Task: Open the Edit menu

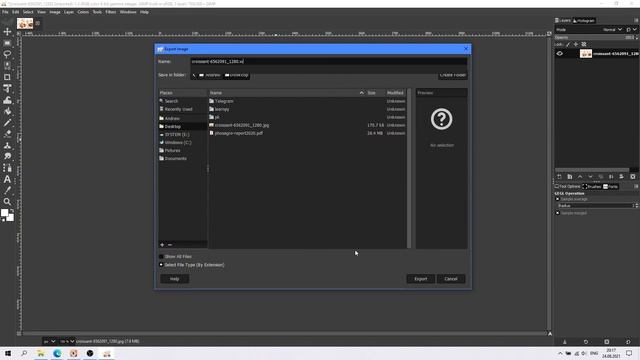Action: [16, 12]
